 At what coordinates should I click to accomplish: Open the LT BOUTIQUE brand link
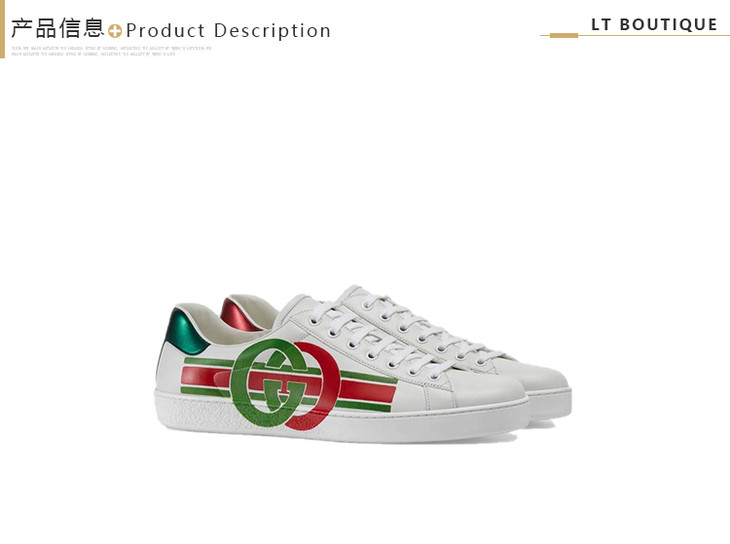[654, 24]
